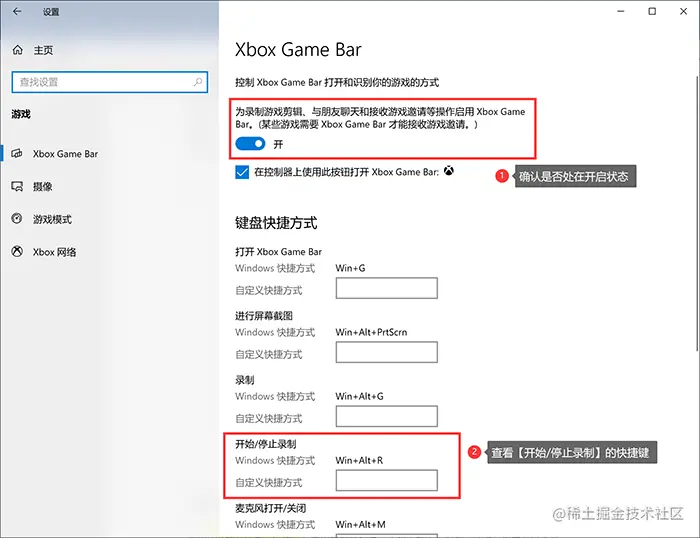Click the Win+Alt+PrtScrn shortcut text

point(371,332)
